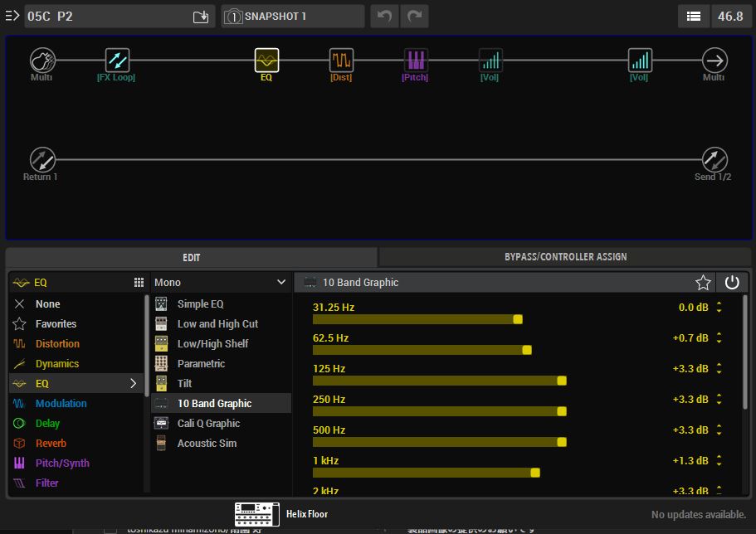The width and height of the screenshot is (756, 534).
Task: Toggle bypass power button for 10 Band Graphic
Action: click(x=732, y=283)
